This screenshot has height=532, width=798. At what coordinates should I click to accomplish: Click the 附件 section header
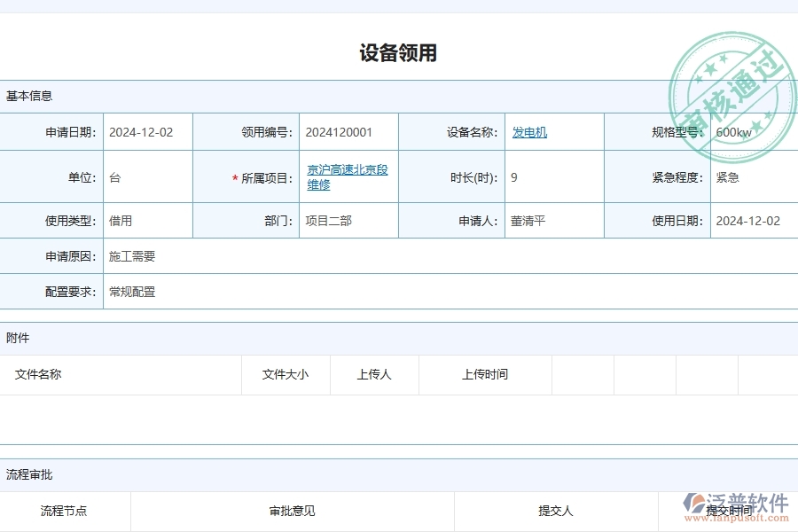[17, 338]
